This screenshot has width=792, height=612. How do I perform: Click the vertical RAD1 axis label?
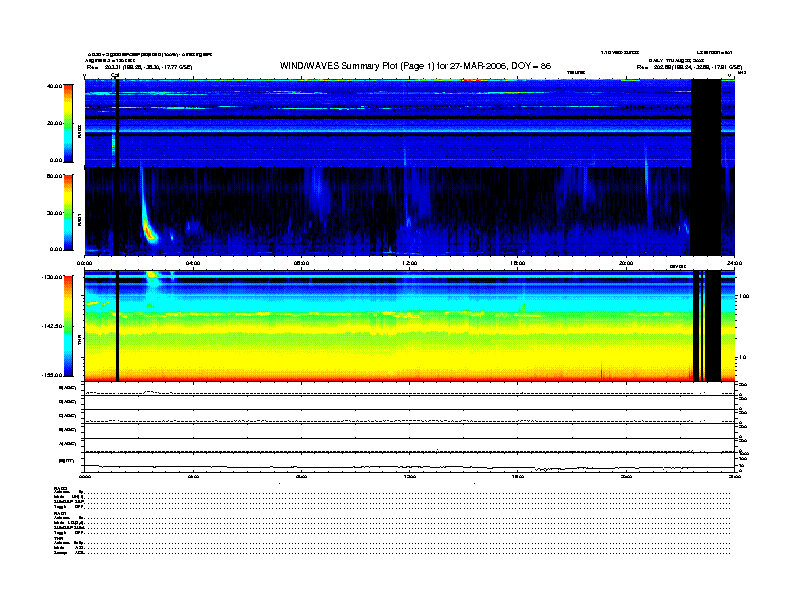(x=79, y=219)
